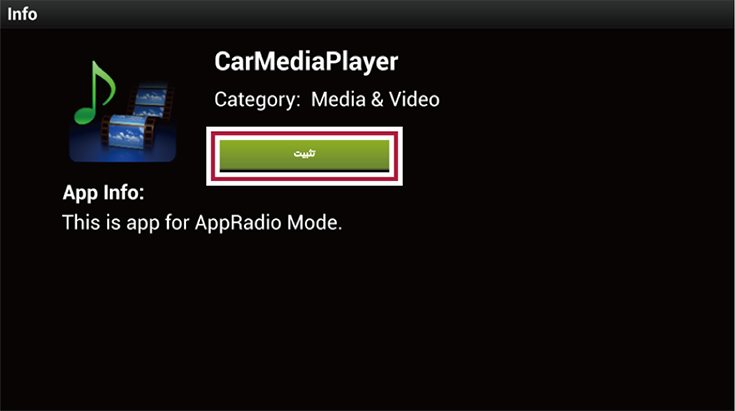Click the CarMediaPlayer app icon

coord(123,111)
